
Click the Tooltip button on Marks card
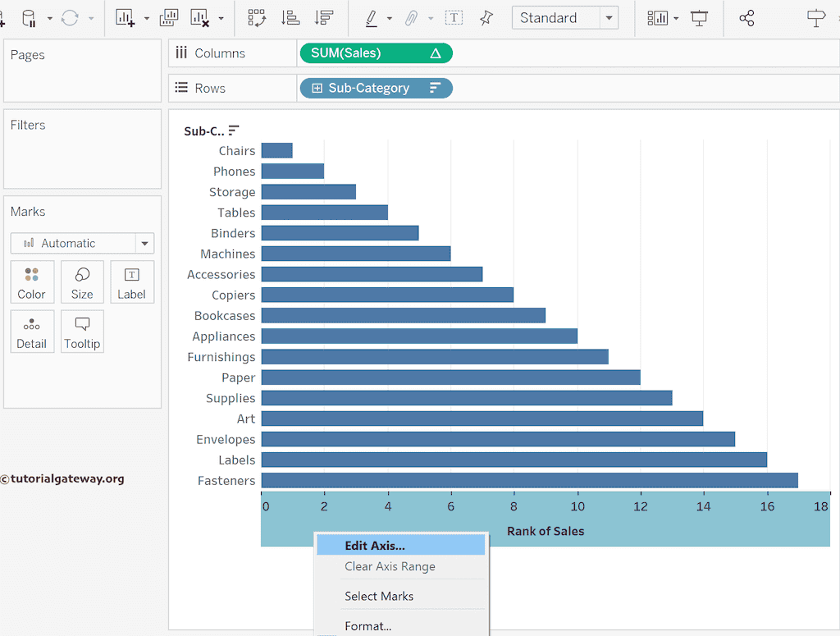(x=82, y=332)
